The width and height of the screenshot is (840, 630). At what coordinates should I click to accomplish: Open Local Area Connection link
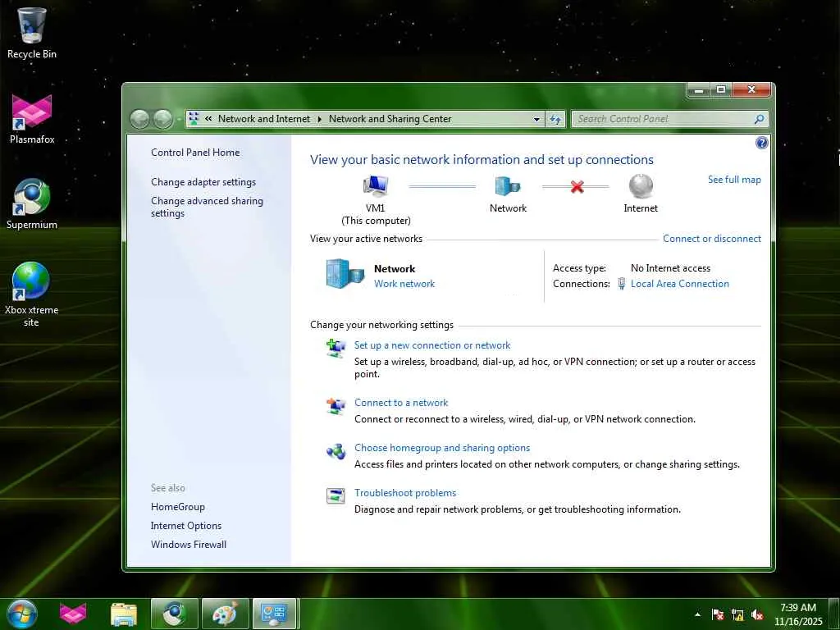pos(680,283)
